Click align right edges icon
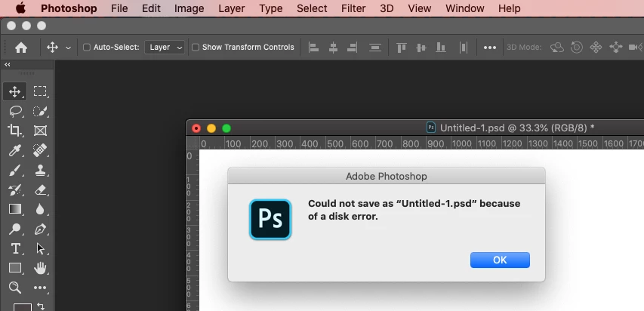This screenshot has height=311, width=644. point(352,48)
